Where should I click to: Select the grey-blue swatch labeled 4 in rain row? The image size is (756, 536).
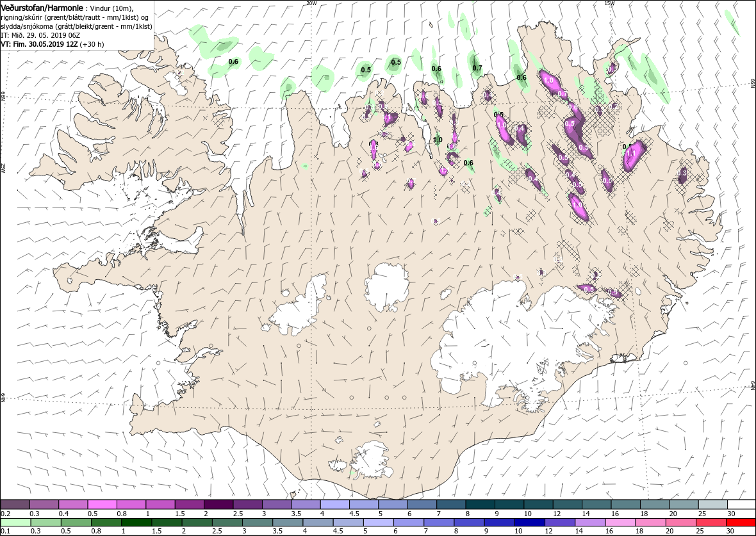[318, 523]
